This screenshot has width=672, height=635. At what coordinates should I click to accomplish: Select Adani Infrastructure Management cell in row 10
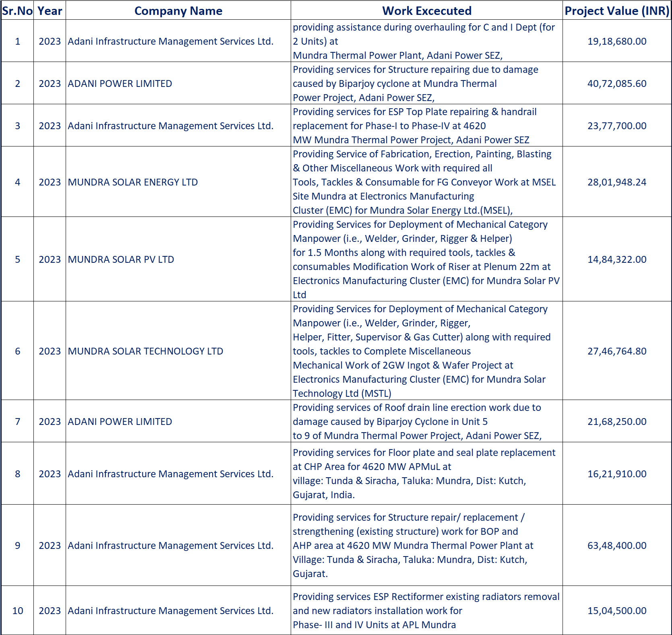point(178,610)
